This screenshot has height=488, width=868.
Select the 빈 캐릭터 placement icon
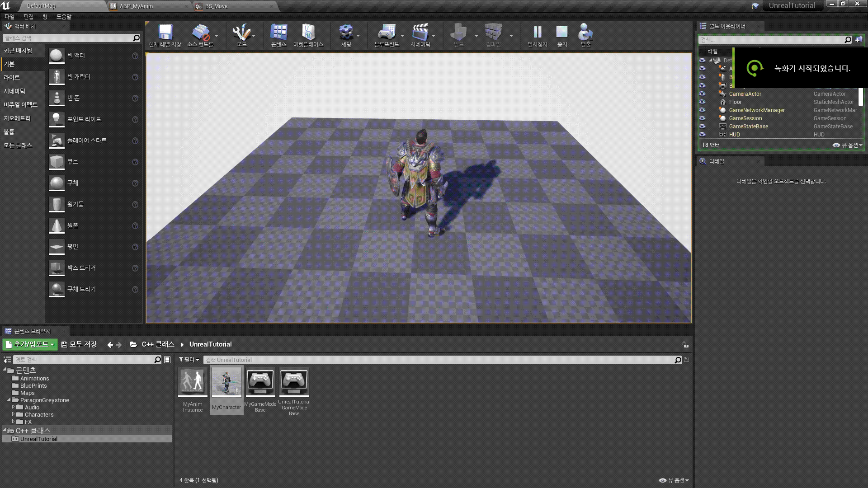[57, 77]
